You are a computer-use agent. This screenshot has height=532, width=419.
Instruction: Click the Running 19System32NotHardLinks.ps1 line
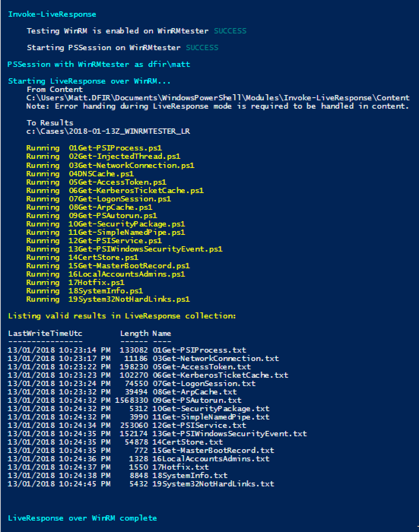point(108,299)
